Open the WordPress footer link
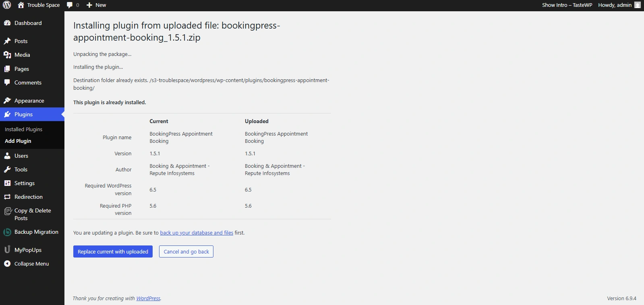Screen dimensions: 644x305 pyautogui.click(x=148, y=298)
